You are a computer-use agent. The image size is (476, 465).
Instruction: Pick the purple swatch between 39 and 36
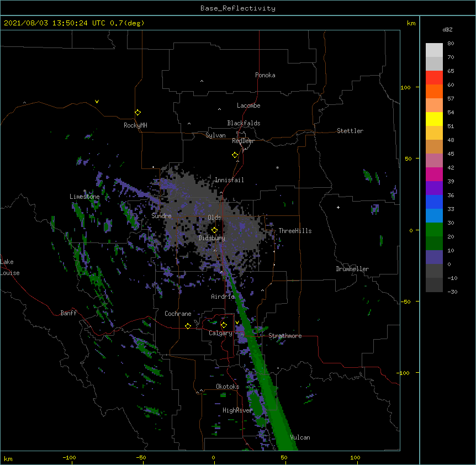[x=434, y=188]
